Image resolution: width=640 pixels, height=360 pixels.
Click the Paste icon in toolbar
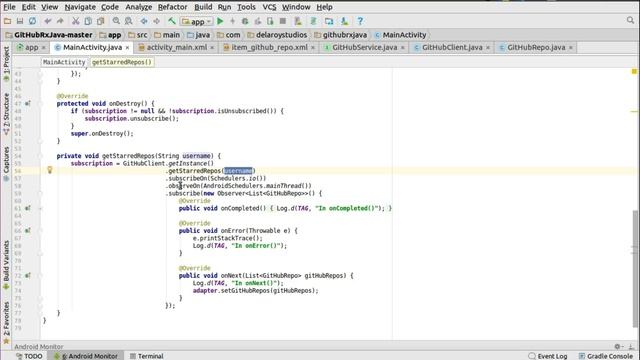[x=100, y=21]
